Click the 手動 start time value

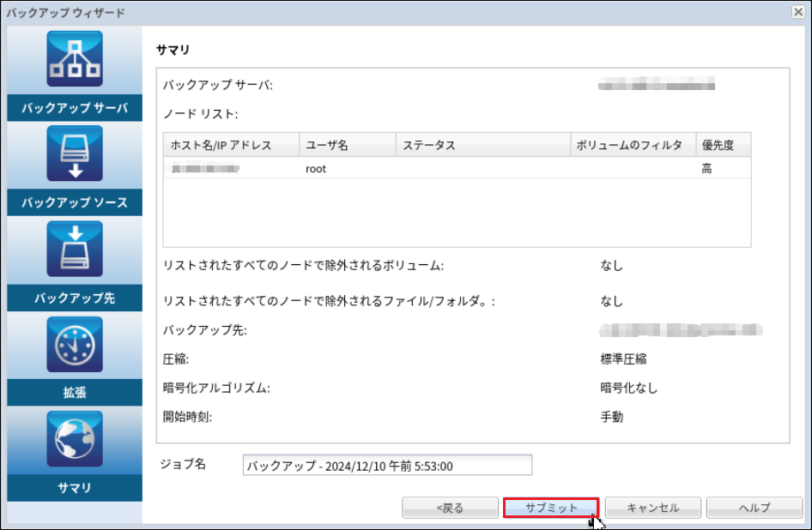click(612, 417)
